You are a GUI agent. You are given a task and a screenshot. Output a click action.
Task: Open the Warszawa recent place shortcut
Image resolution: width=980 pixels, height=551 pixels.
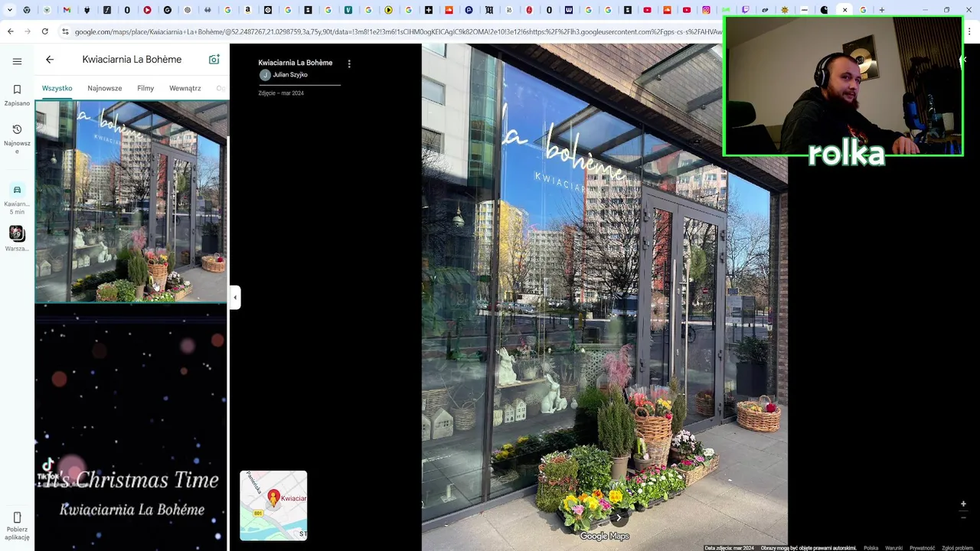(x=17, y=239)
